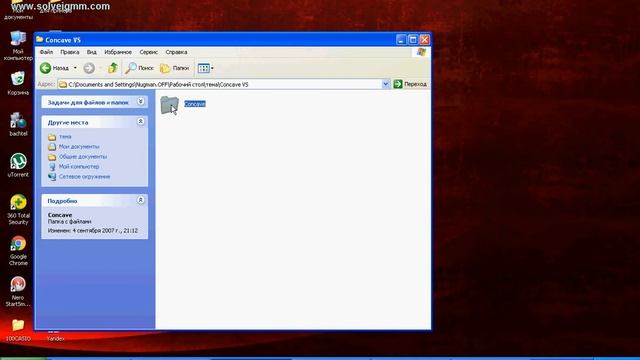Image resolution: width=640 pixels, height=360 pixels.
Task: Select the Google Chrome desktop icon
Action: (18, 251)
